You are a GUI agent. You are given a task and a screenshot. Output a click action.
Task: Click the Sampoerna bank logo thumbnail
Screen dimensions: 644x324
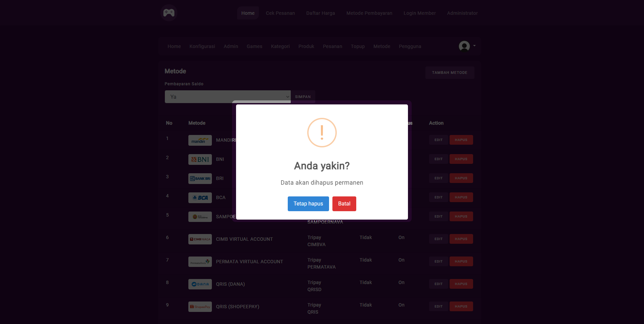[200, 217]
